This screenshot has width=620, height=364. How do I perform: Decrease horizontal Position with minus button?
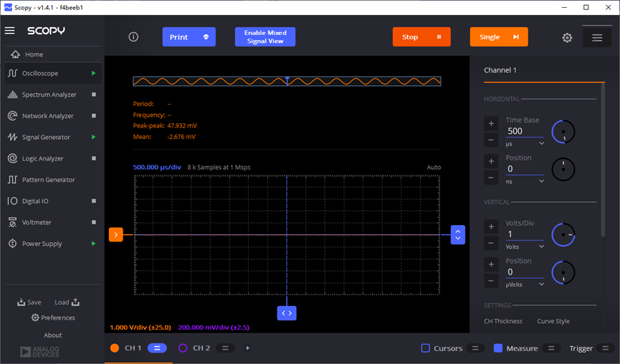[491, 178]
